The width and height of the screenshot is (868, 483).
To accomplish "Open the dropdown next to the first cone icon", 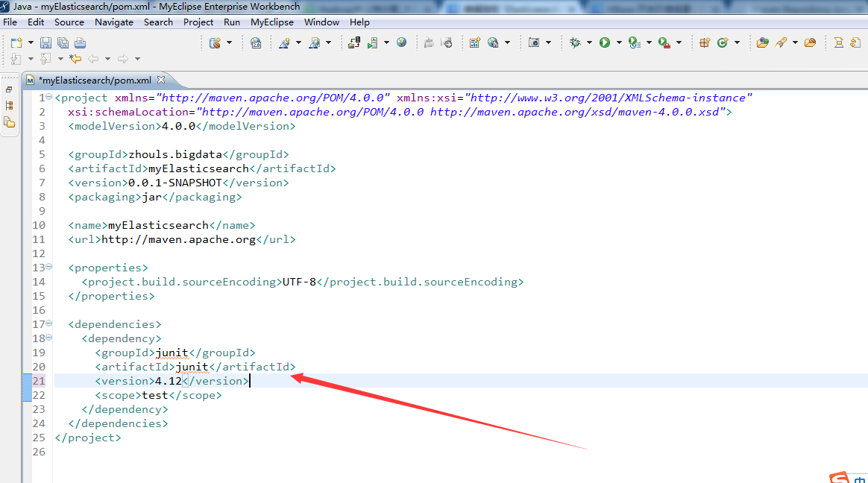I will [298, 42].
